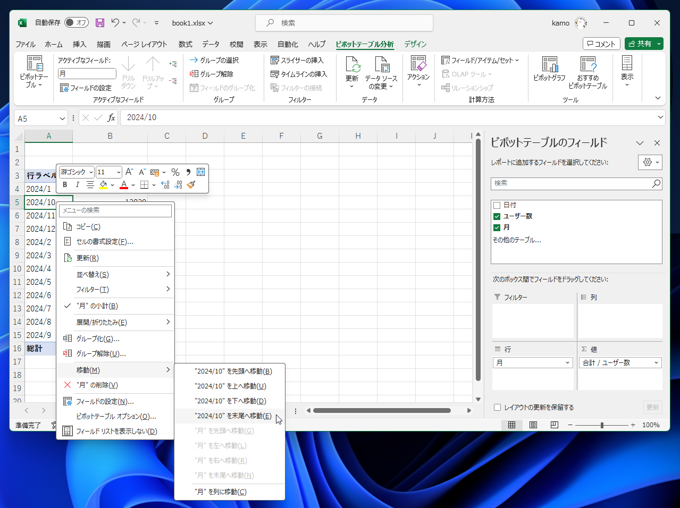The width and height of the screenshot is (680, 508).
Task: Check the 日付 field checkbox
Action: pos(497,205)
